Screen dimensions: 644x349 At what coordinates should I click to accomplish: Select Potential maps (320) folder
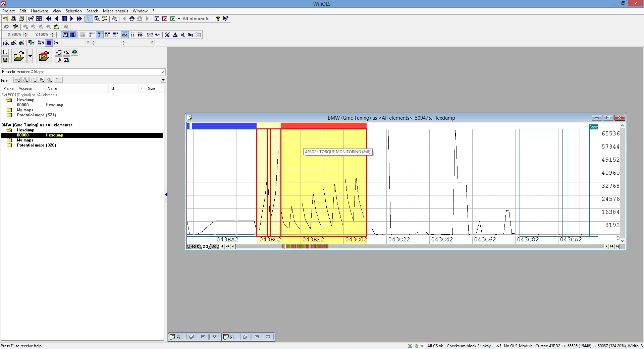pyautogui.click(x=36, y=145)
